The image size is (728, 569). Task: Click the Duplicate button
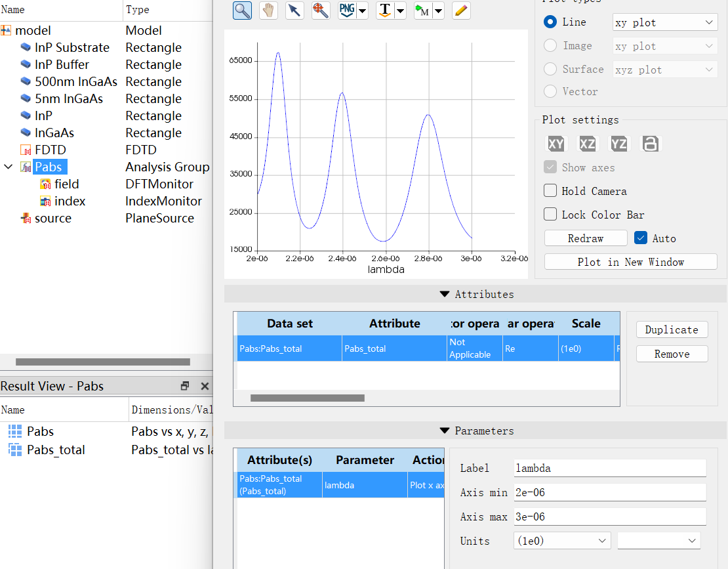tap(672, 329)
